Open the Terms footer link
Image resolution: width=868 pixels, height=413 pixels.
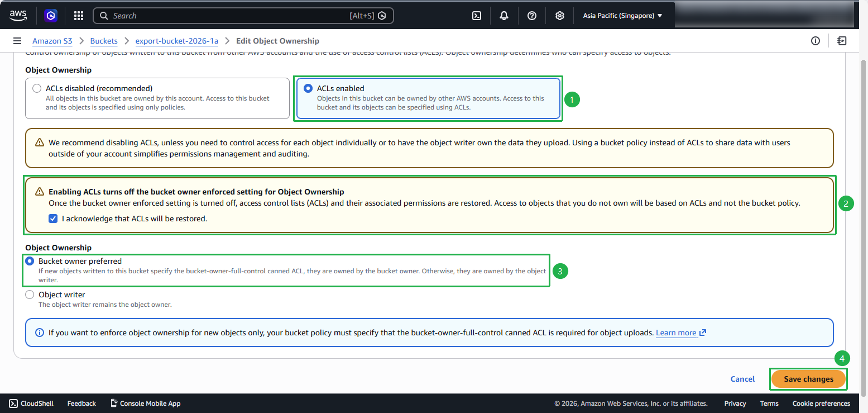click(x=769, y=403)
